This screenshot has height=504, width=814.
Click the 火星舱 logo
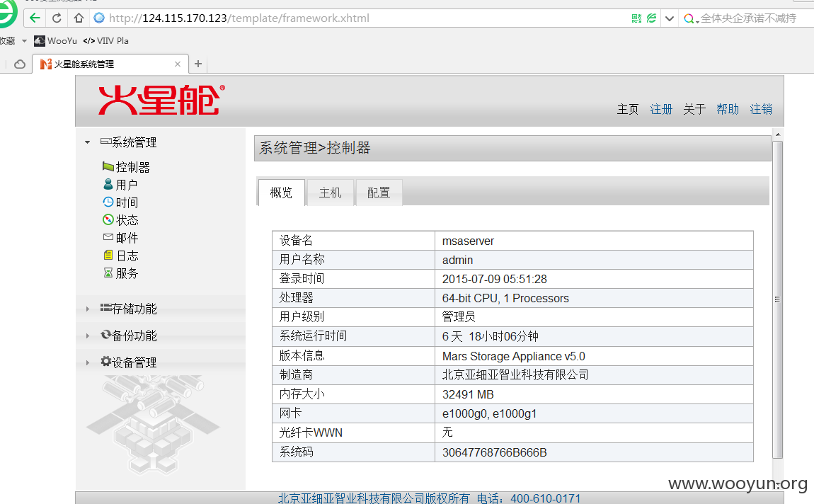pyautogui.click(x=161, y=100)
